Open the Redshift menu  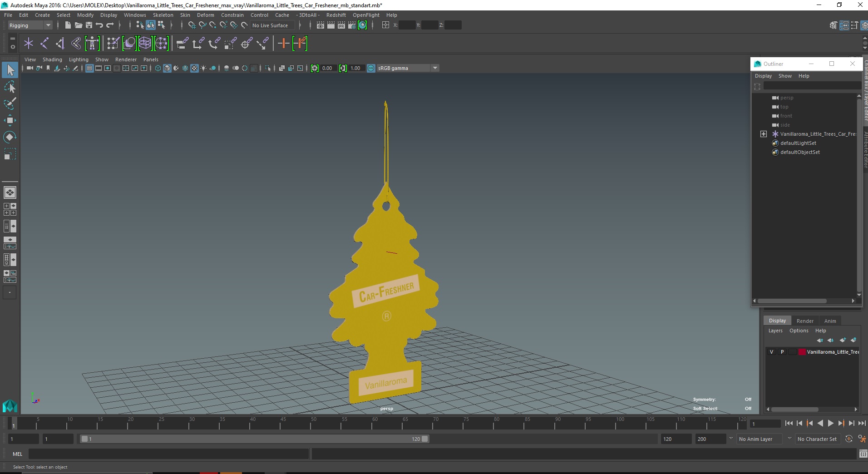tap(336, 15)
